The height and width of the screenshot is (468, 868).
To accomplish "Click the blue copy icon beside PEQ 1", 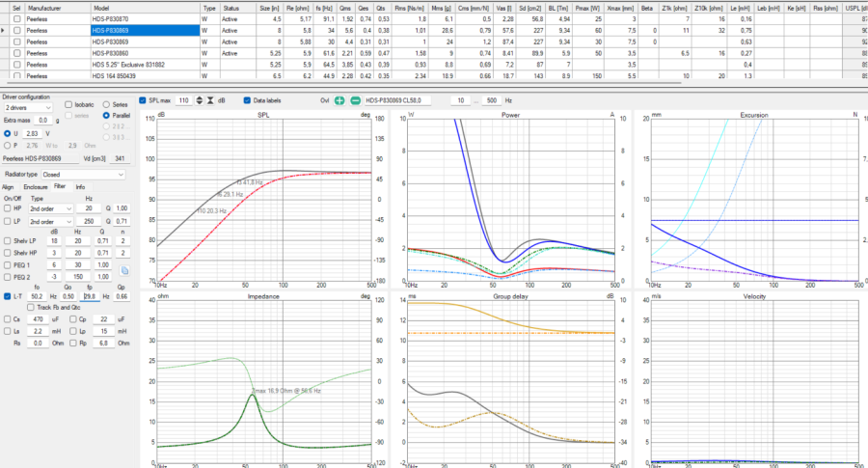I will point(124,270).
